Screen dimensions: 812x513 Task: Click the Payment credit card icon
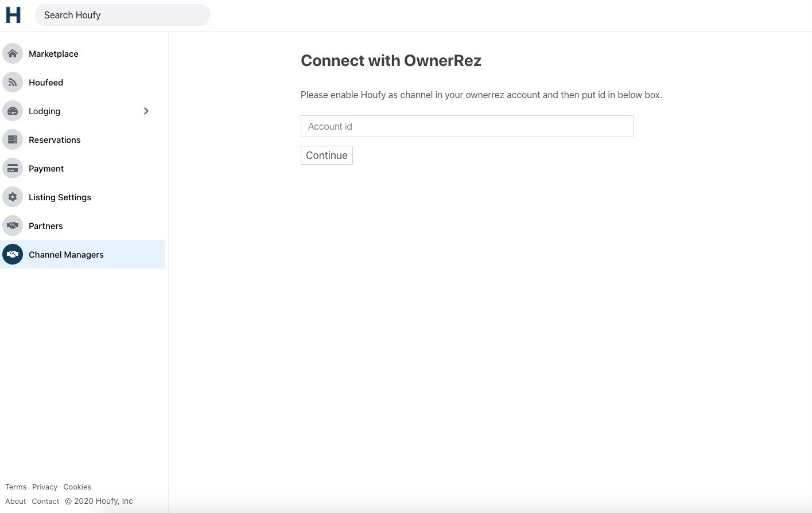pyautogui.click(x=13, y=168)
